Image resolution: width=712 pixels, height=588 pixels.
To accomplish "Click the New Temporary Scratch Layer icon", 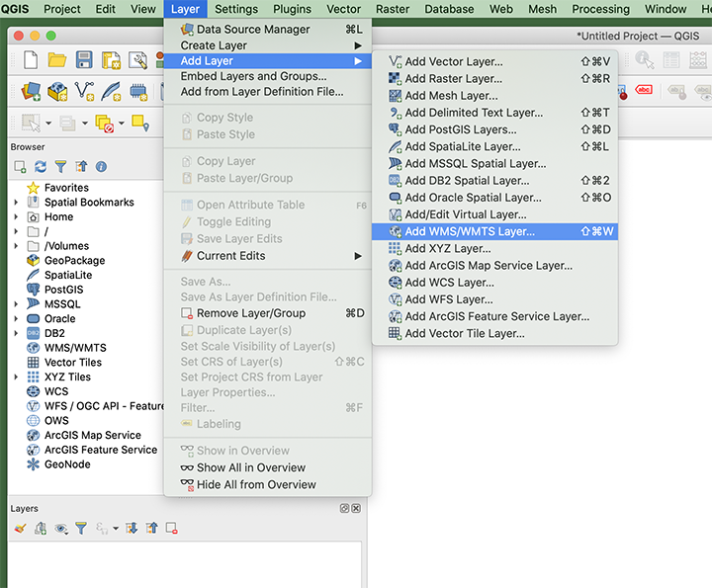I will point(138,91).
